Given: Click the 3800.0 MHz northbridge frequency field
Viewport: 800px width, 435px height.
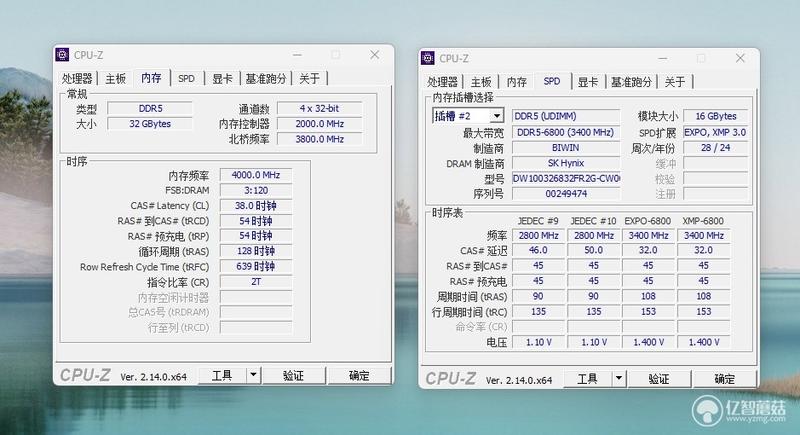Looking at the screenshot, I should pyautogui.click(x=319, y=139).
